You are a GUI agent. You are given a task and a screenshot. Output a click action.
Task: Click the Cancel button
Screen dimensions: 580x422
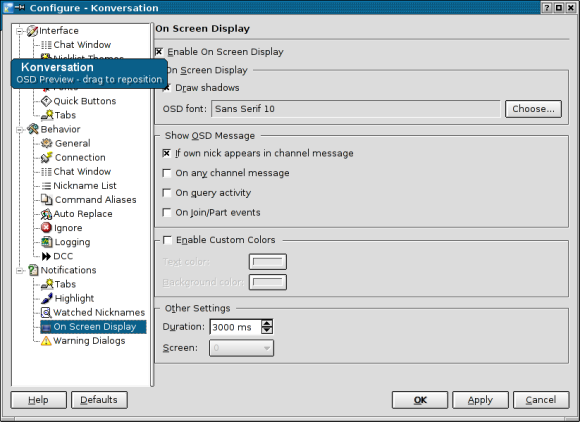[541, 400]
